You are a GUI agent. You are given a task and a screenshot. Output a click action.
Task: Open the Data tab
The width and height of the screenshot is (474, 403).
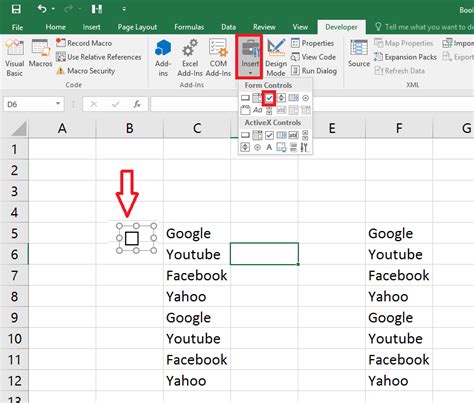(228, 27)
